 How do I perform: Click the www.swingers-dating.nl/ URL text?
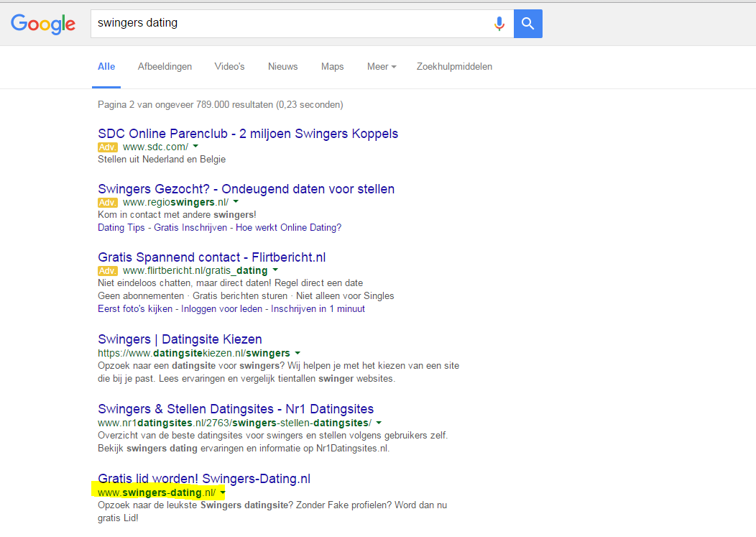point(157,492)
